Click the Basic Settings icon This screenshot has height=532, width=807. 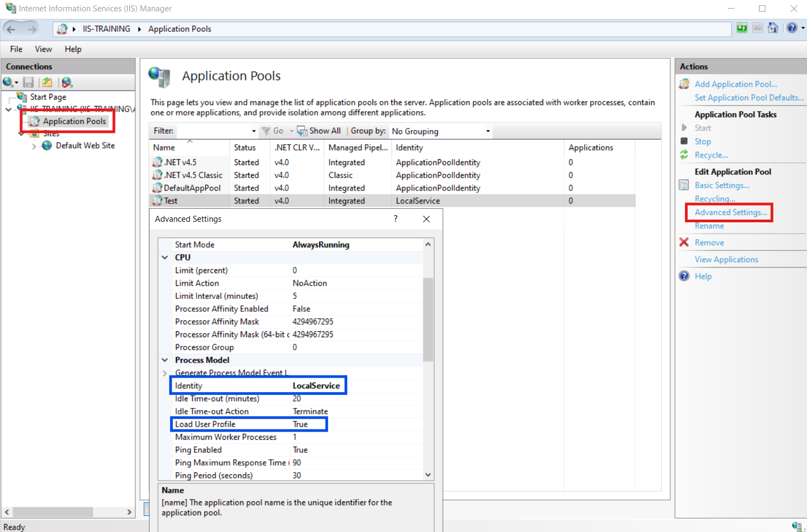(x=684, y=185)
